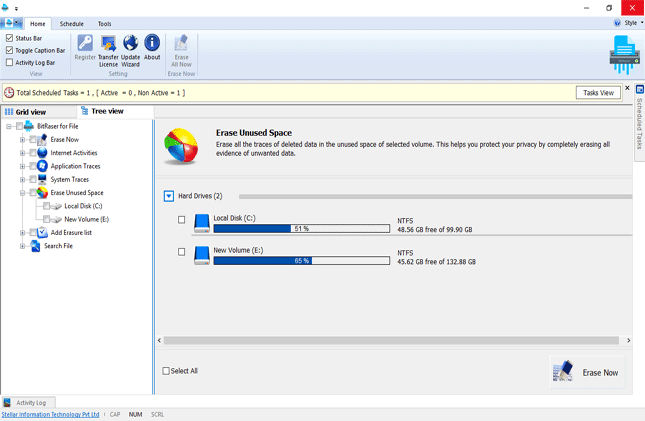645x421 pixels.
Task: Tick the Select All checkbox
Action: (x=166, y=371)
